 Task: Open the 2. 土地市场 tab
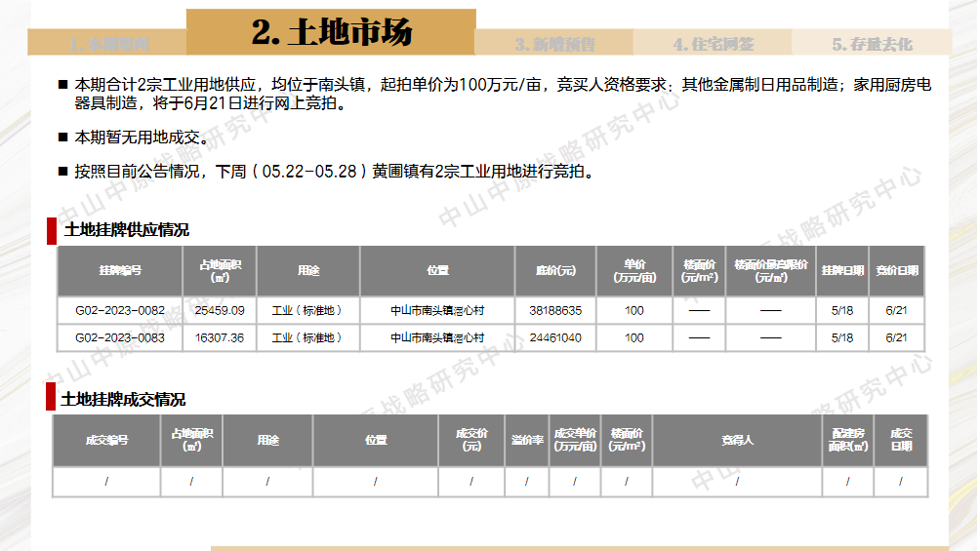[331, 32]
